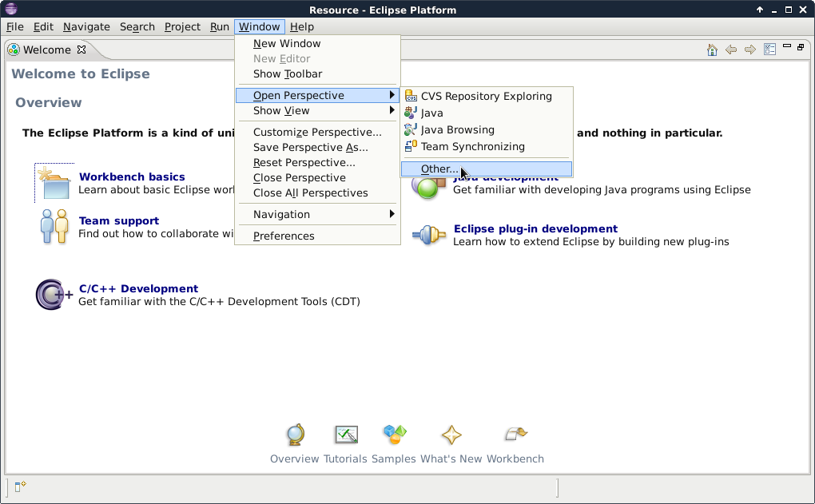Screen dimensions: 815x504
Task: Open the Run menu
Action: click(x=220, y=26)
